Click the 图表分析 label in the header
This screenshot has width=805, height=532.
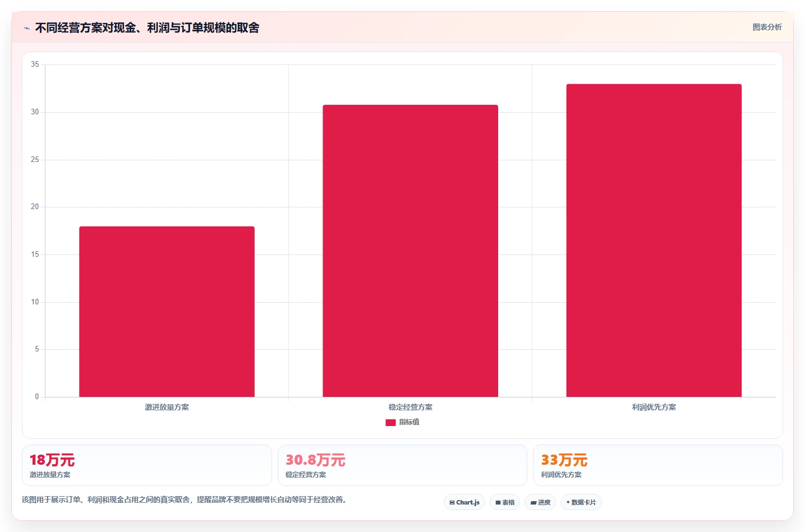coord(767,27)
